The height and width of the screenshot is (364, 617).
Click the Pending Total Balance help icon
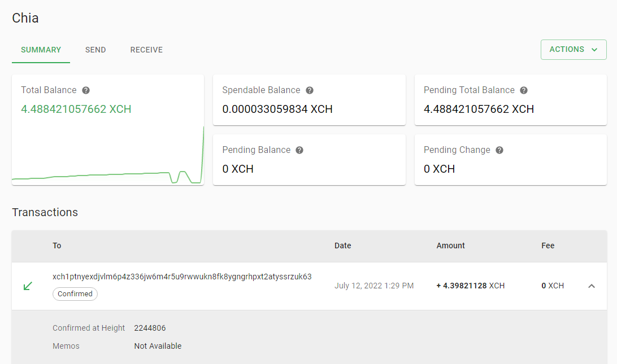(x=523, y=90)
